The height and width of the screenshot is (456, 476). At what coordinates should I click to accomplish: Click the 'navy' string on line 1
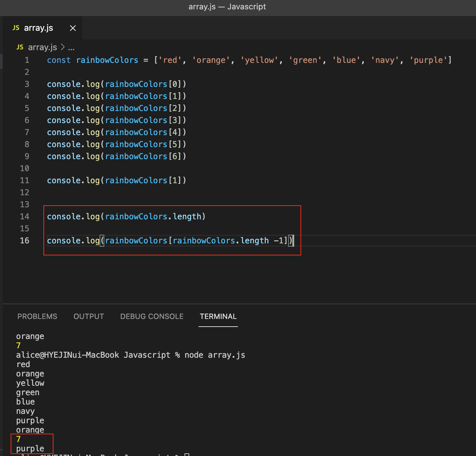tap(385, 60)
